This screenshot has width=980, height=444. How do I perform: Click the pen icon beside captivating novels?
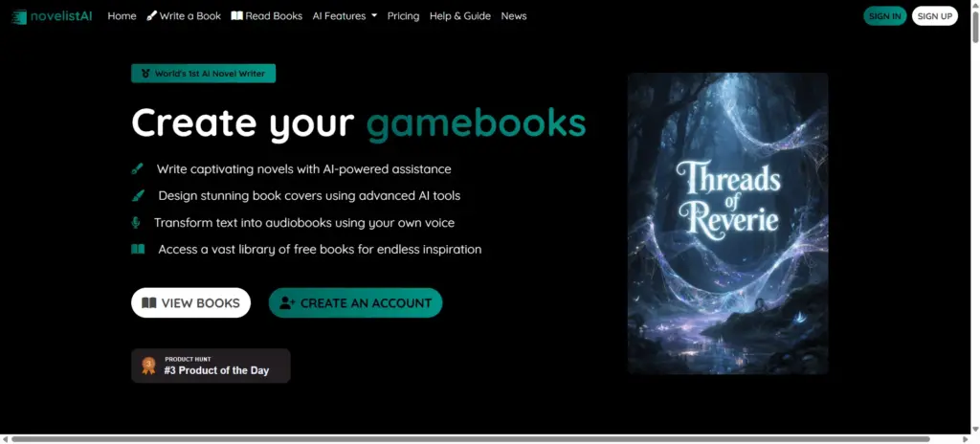(x=138, y=168)
